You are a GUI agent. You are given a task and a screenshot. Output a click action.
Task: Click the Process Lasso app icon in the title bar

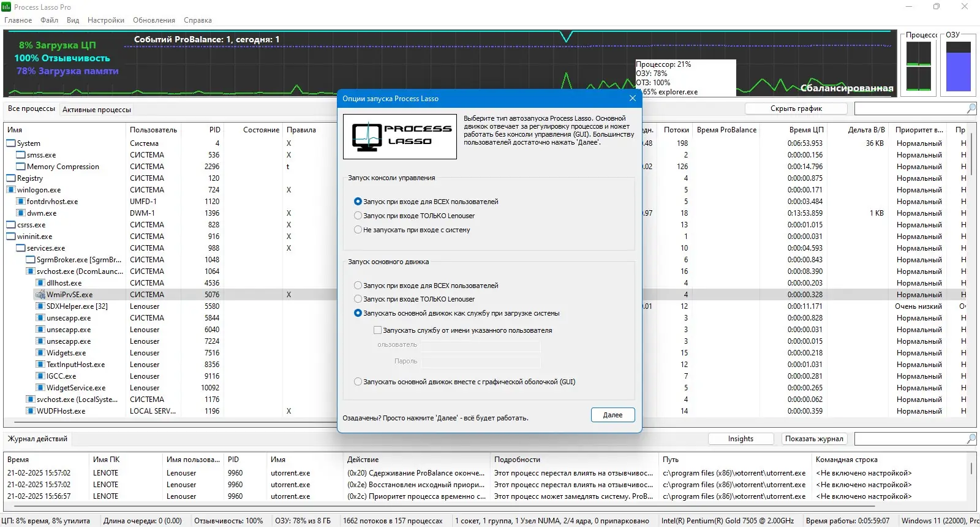click(x=6, y=7)
